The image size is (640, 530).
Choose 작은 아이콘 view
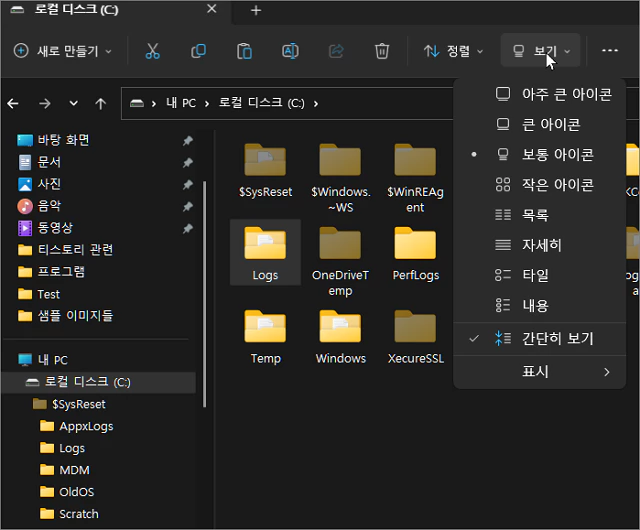(x=540, y=185)
